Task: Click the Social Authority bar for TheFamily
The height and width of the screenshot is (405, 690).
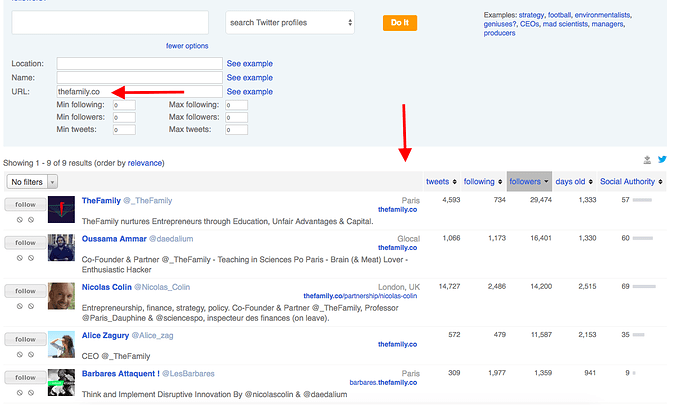Action: click(x=642, y=200)
